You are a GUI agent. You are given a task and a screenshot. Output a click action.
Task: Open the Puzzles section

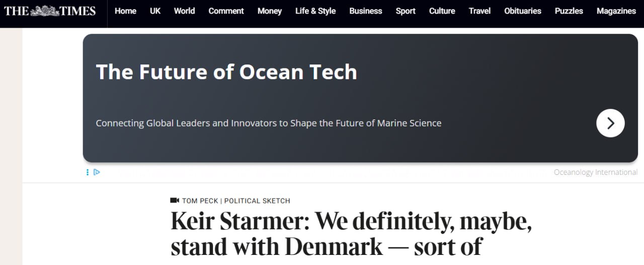coord(569,11)
